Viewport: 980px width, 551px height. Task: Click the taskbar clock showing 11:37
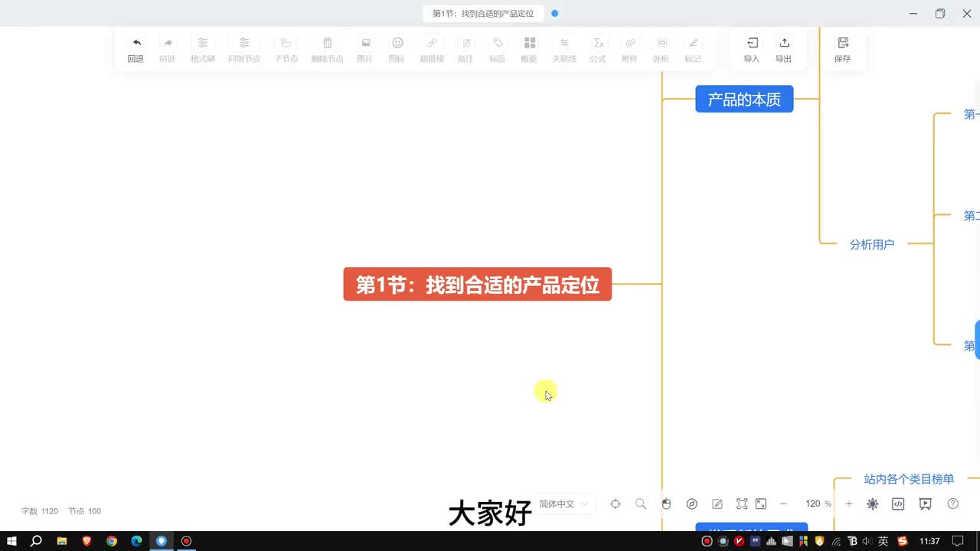[x=929, y=541]
